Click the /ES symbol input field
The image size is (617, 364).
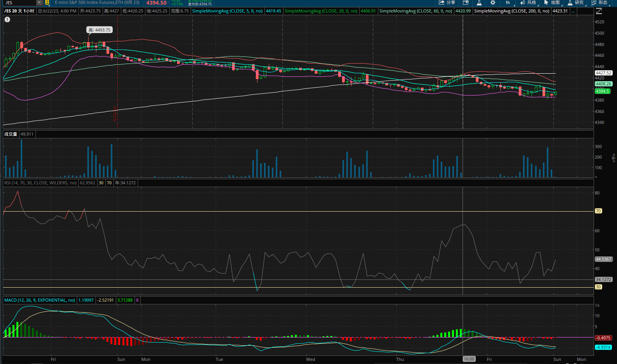click(x=20, y=3)
